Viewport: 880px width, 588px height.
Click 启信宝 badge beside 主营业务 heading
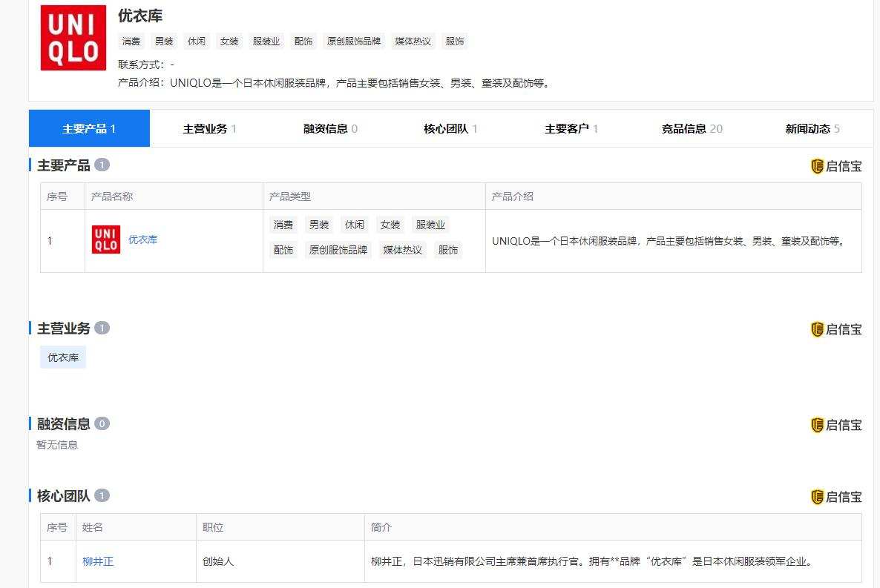(x=836, y=329)
